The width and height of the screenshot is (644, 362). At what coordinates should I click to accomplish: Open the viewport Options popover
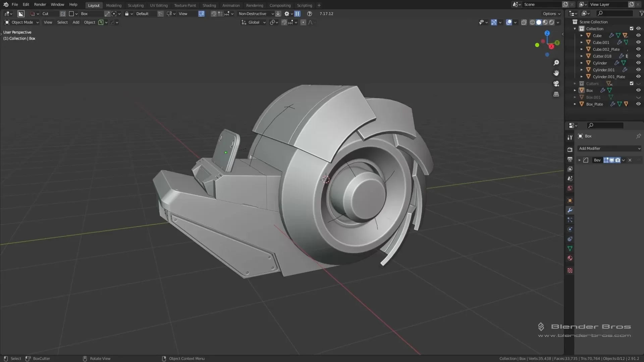point(551,14)
